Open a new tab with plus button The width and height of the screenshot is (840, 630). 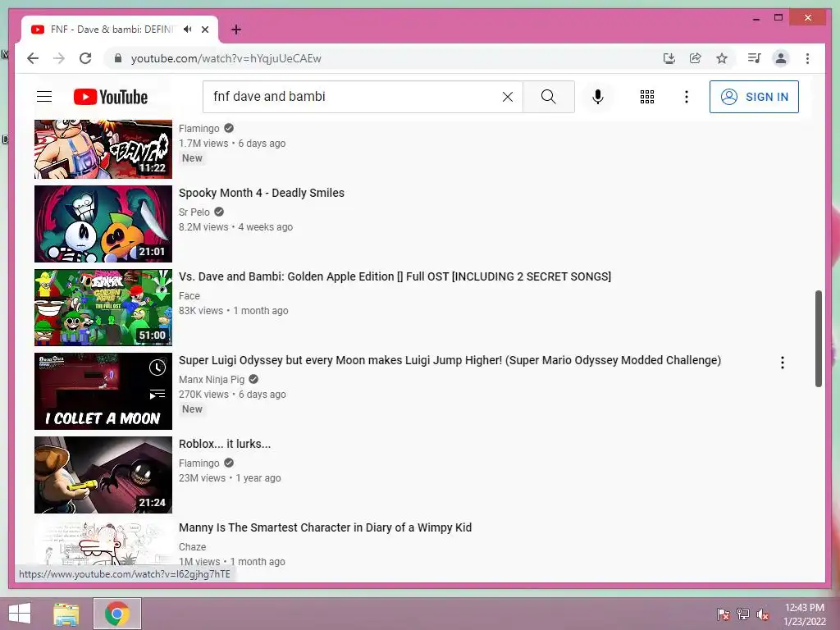(x=236, y=30)
